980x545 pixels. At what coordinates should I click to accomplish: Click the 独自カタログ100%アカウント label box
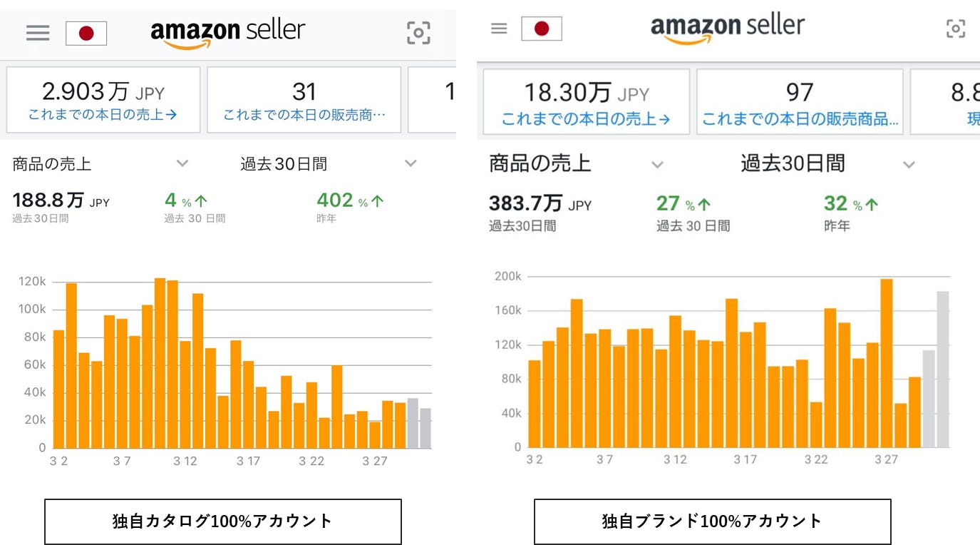click(x=223, y=521)
